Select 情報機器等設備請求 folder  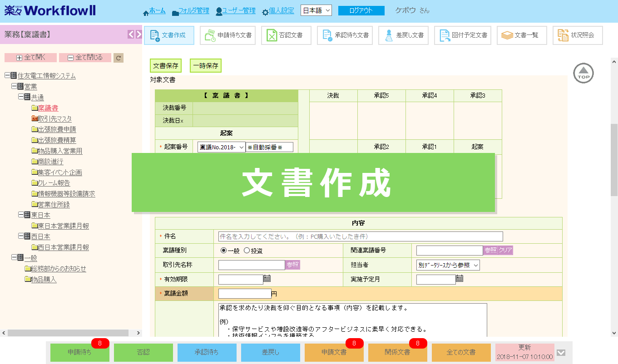point(66,194)
